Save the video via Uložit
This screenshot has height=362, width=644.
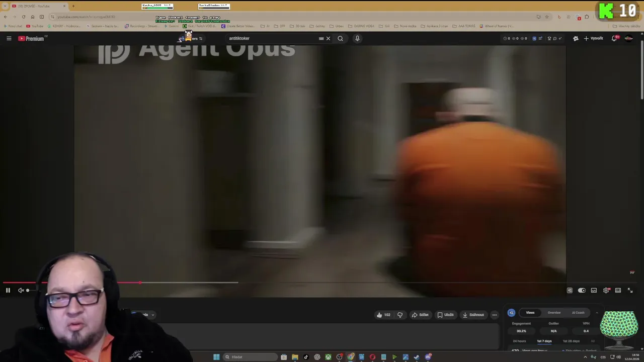click(x=446, y=315)
